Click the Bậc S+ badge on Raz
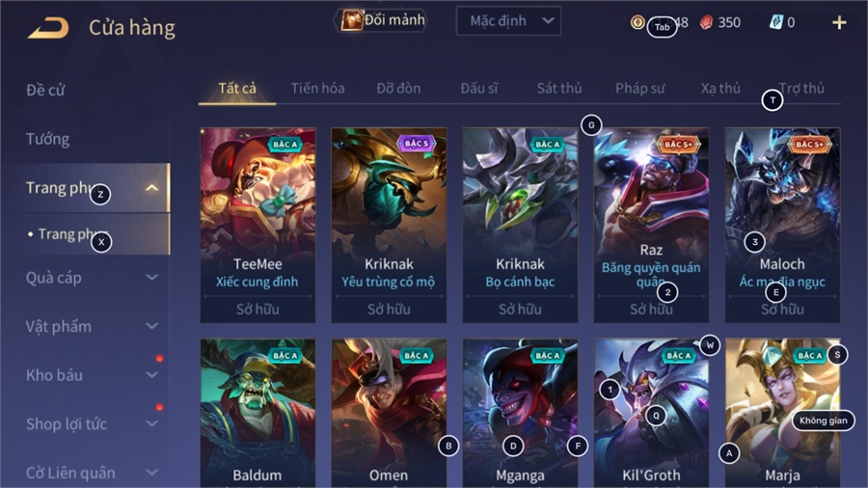Image resolution: width=868 pixels, height=488 pixels. click(678, 144)
